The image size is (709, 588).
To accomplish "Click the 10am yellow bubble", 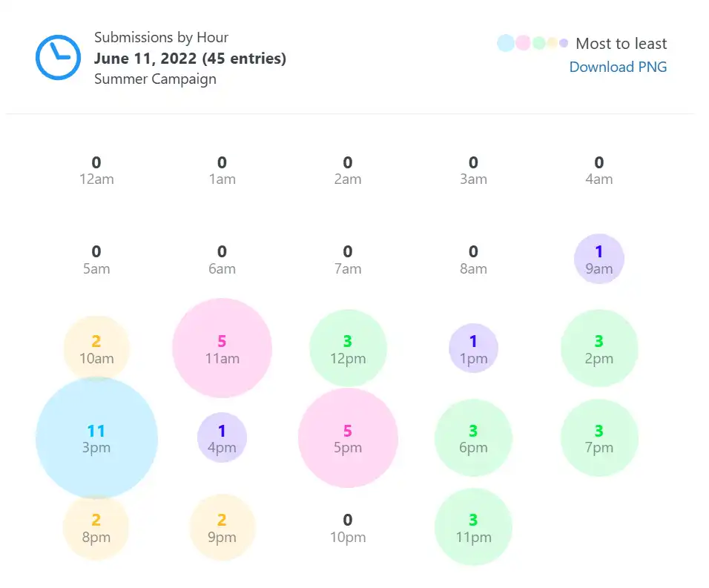I will coord(96,348).
